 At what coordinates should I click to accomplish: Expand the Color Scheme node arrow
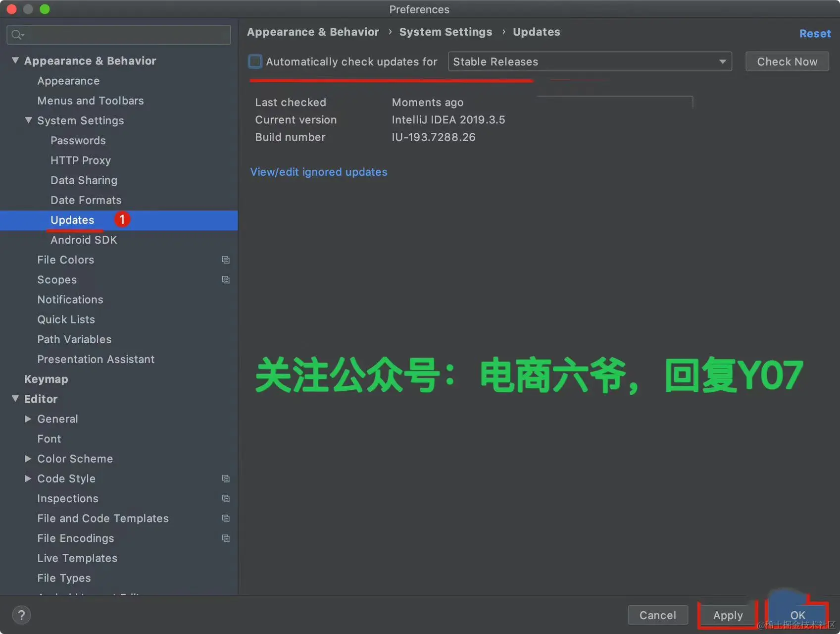[28, 459]
